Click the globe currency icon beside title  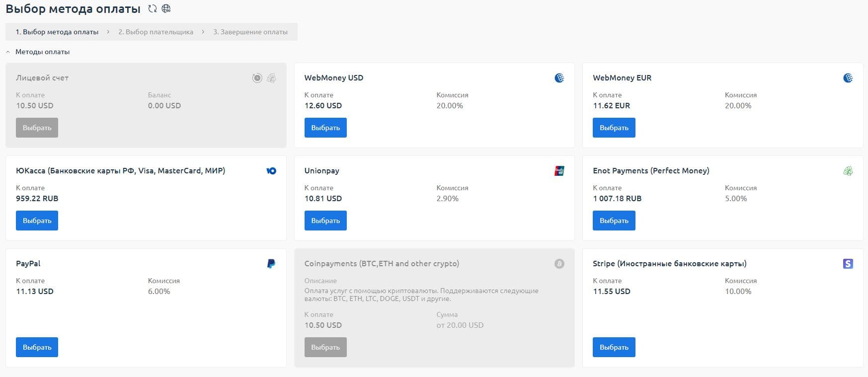coord(166,8)
